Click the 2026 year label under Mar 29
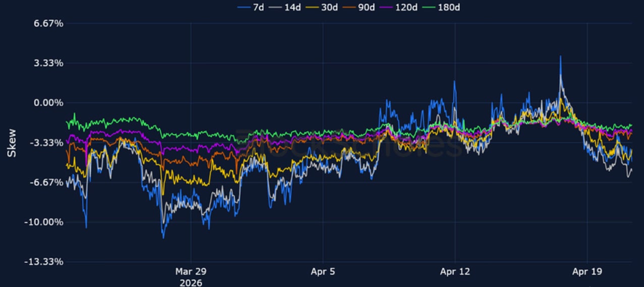 point(191,282)
